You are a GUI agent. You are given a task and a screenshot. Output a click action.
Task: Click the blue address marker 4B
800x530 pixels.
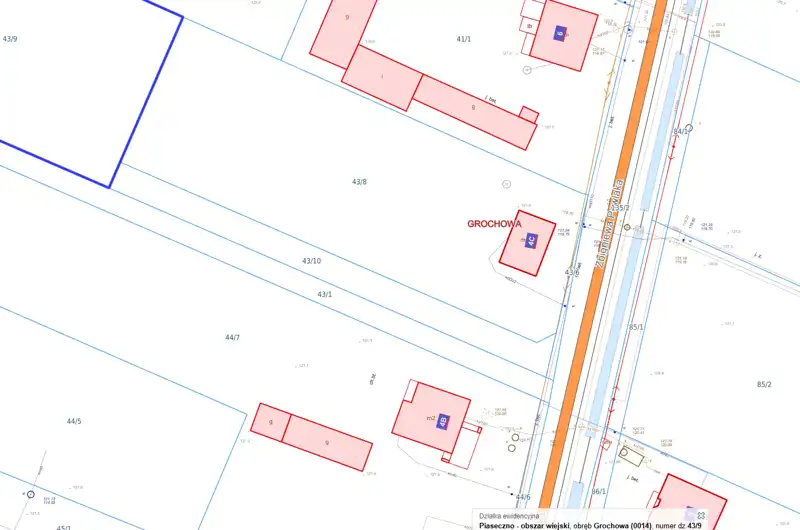point(443,420)
